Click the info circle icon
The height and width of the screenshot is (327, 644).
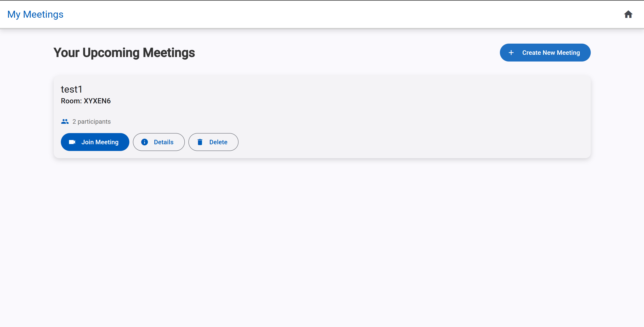click(x=145, y=142)
